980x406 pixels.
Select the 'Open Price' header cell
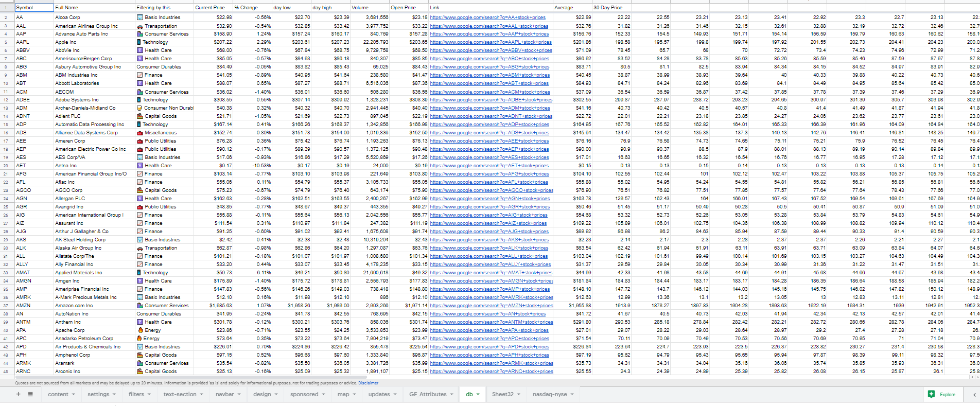pyautogui.click(x=409, y=8)
